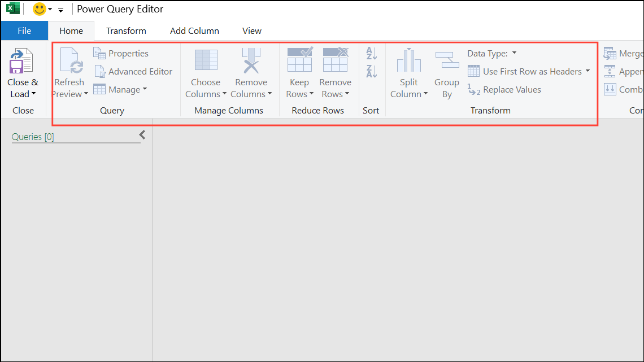Click the Close & Load save icon
This screenshot has height=362, width=644.
(x=21, y=61)
